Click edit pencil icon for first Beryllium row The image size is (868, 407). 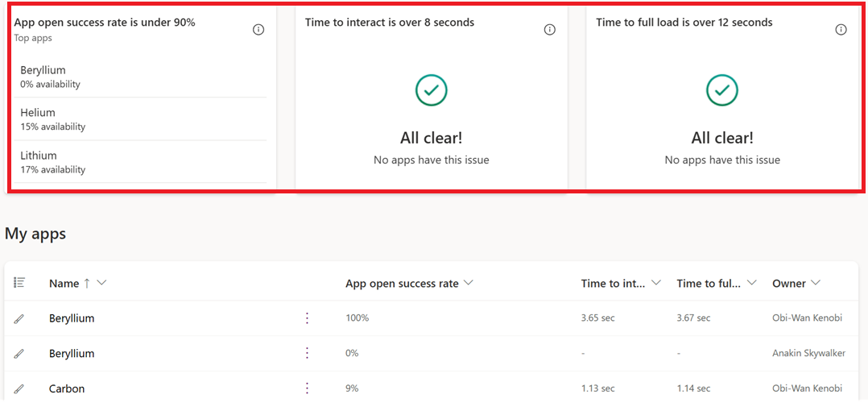coord(19,318)
